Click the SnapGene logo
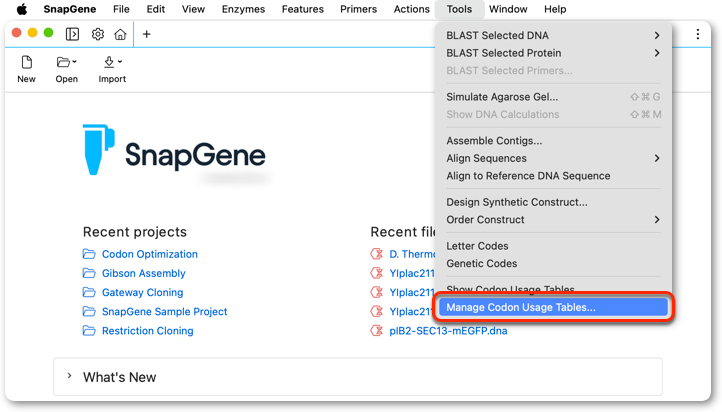 [174, 150]
